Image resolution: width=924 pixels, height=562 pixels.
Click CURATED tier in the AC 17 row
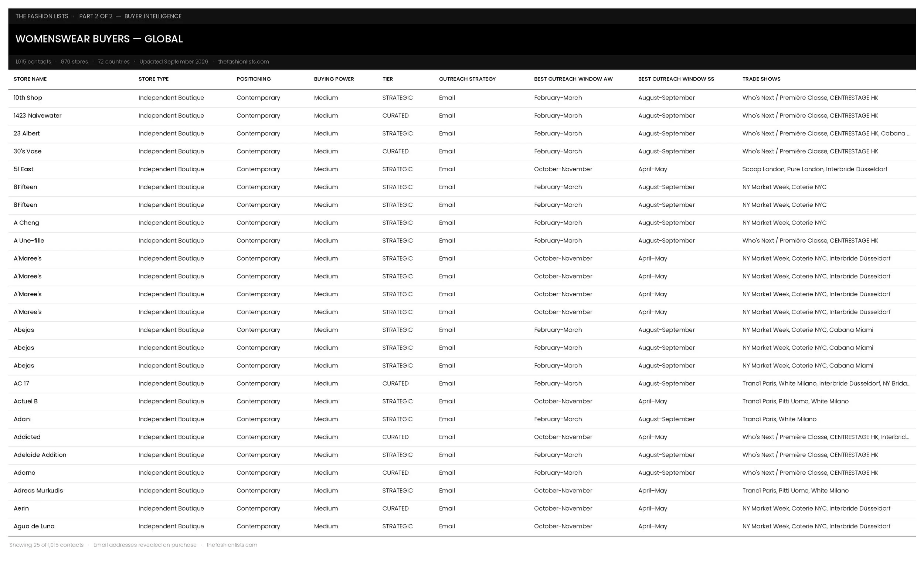pyautogui.click(x=395, y=383)
